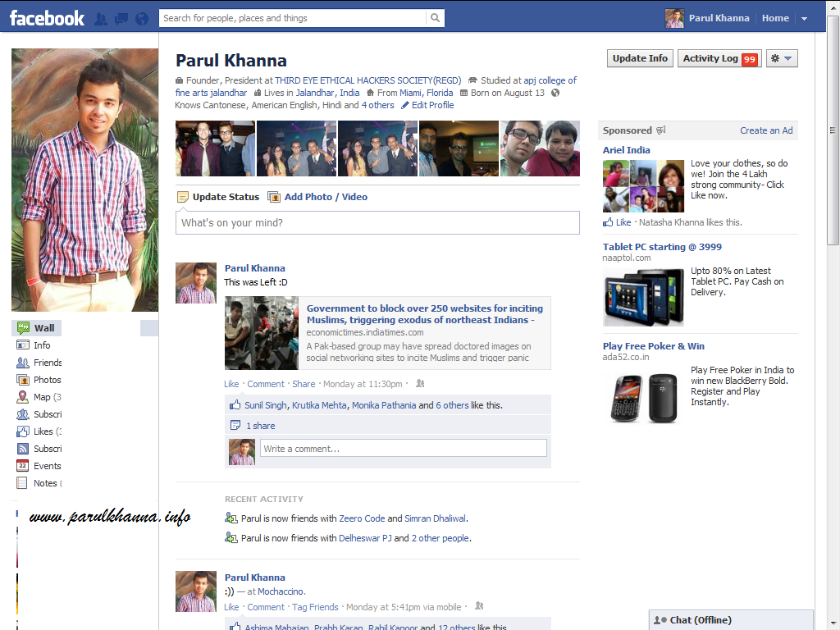
Task: Click the Likes thumbs-up icon in sidebar
Action: pos(22,431)
